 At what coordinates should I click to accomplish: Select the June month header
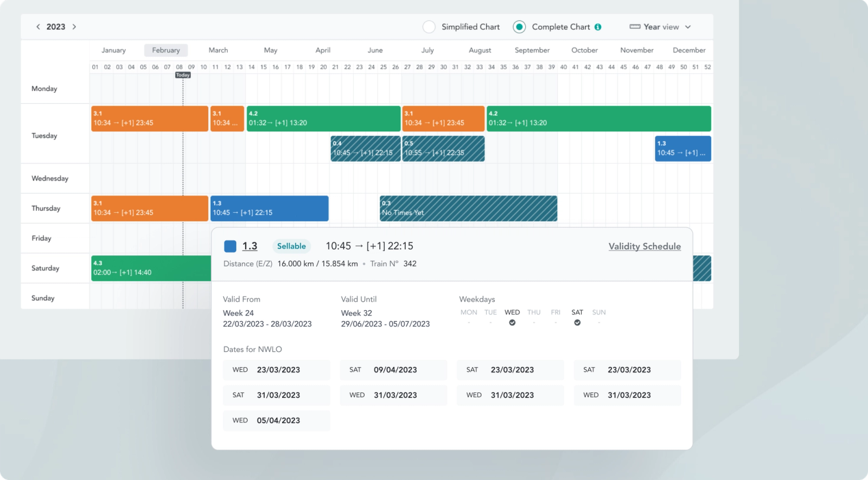tap(375, 50)
